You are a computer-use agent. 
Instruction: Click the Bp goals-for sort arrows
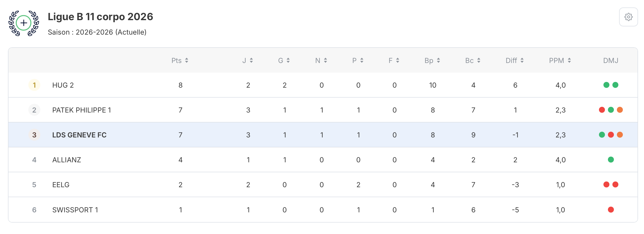click(x=438, y=60)
